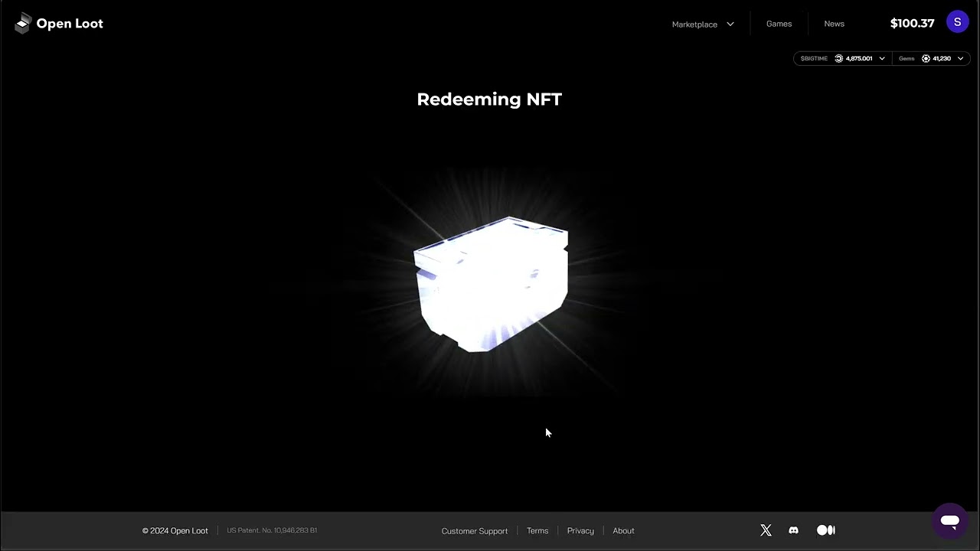The height and width of the screenshot is (551, 980).
Task: Click the $BIGTIME token coin icon
Action: [838, 58]
